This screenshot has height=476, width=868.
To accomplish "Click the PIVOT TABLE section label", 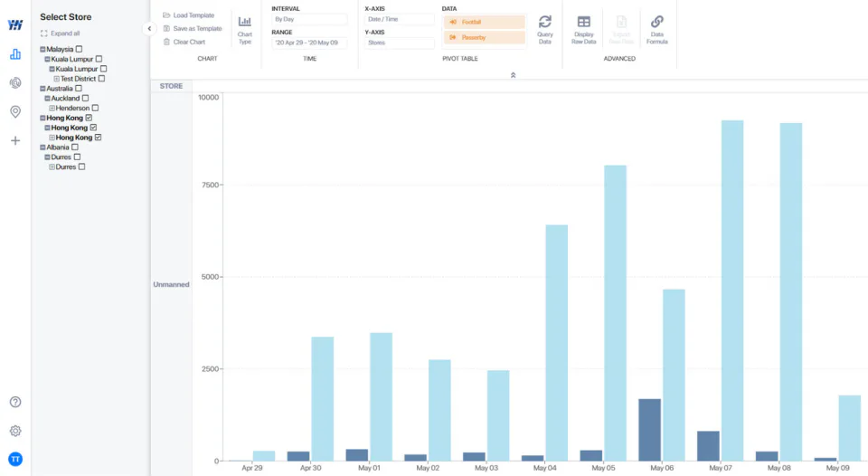I will pyautogui.click(x=460, y=59).
